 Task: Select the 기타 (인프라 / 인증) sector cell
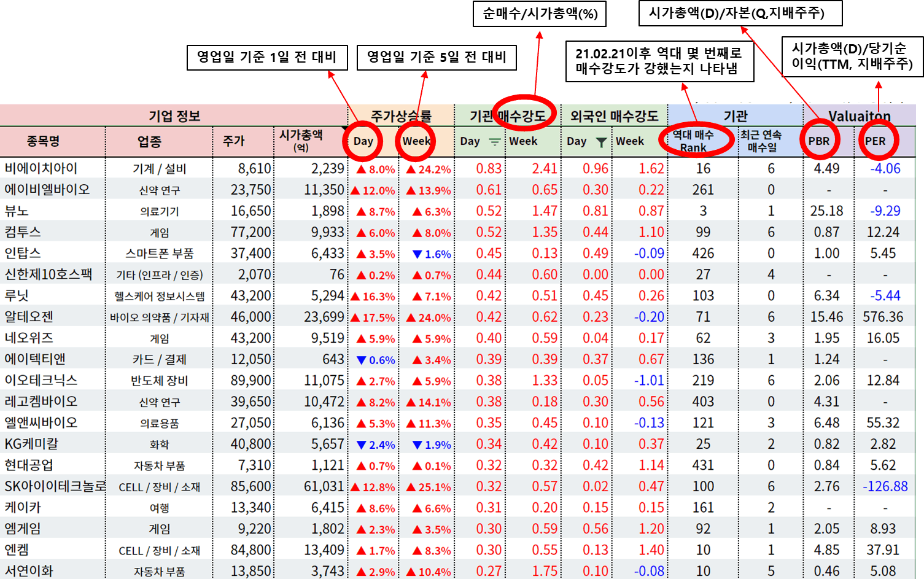tap(160, 275)
